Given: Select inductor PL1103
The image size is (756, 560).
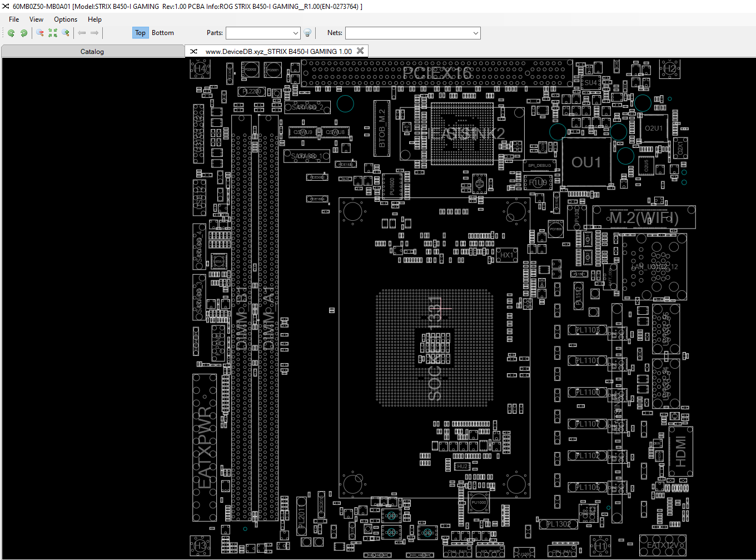Looking at the screenshot, I should click(x=588, y=330).
